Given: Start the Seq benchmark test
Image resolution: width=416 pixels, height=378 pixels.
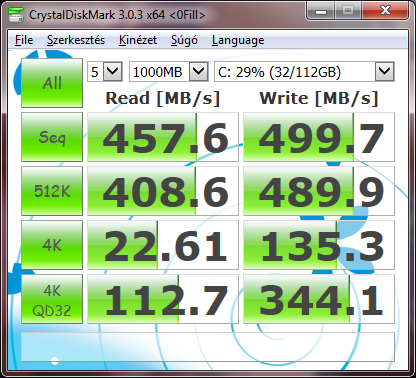Looking at the screenshot, I should pos(52,137).
